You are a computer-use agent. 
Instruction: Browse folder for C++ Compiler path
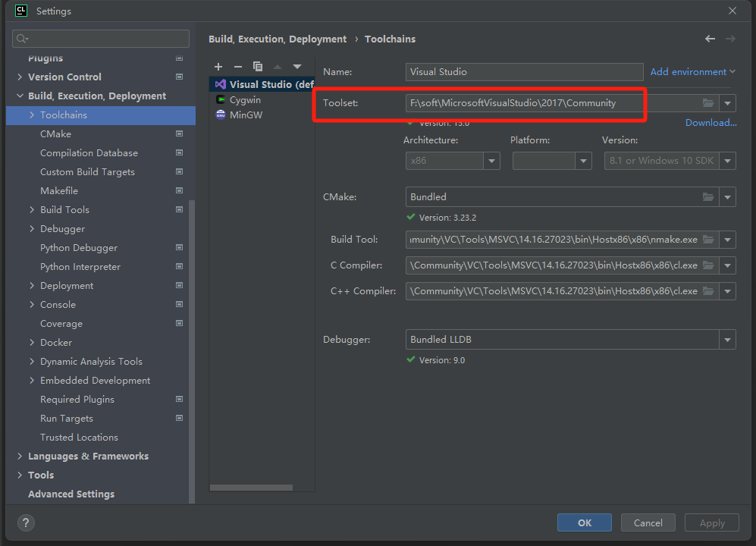point(707,291)
